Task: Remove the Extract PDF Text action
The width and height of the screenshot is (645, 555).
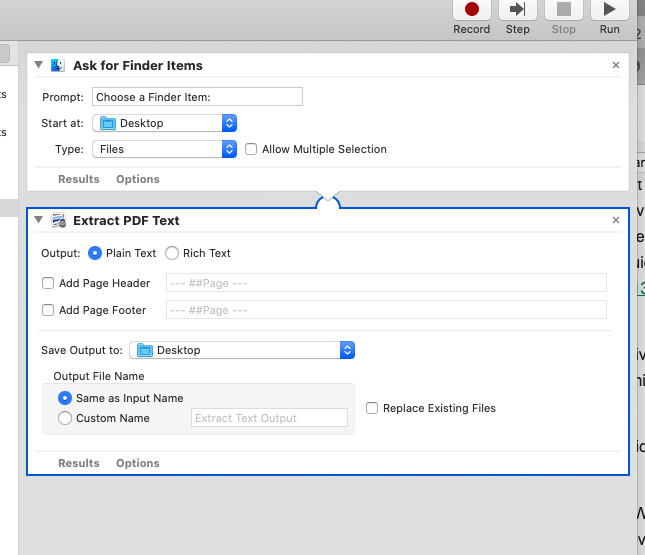Action: (x=616, y=220)
